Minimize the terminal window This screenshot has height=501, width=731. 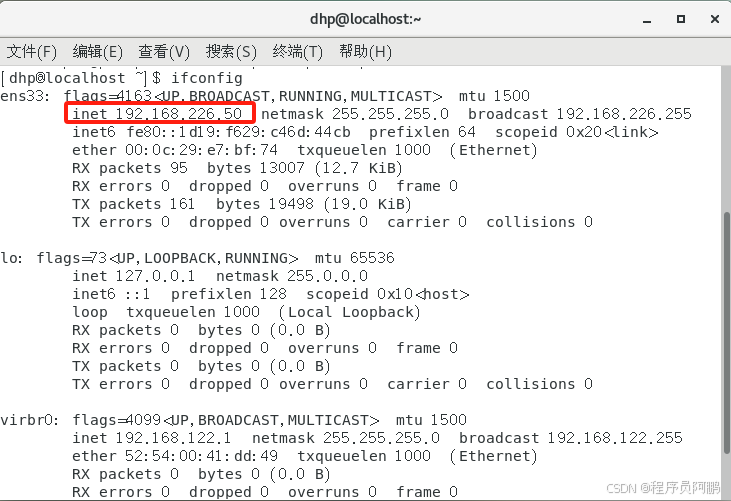647,20
